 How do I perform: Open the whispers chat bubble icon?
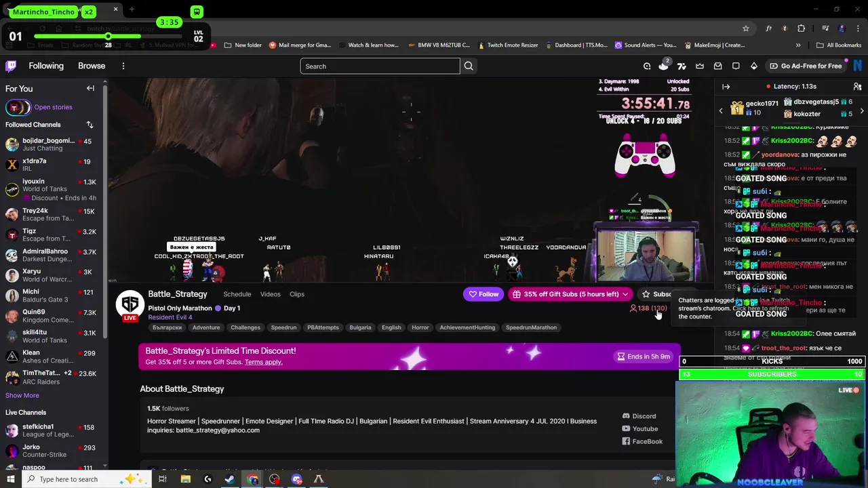[736, 66]
